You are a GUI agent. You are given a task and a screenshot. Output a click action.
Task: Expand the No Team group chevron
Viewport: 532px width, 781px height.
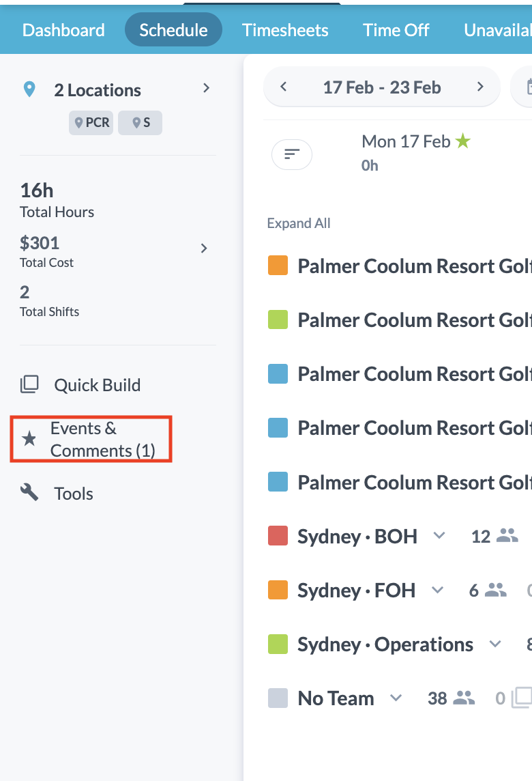pyautogui.click(x=396, y=698)
